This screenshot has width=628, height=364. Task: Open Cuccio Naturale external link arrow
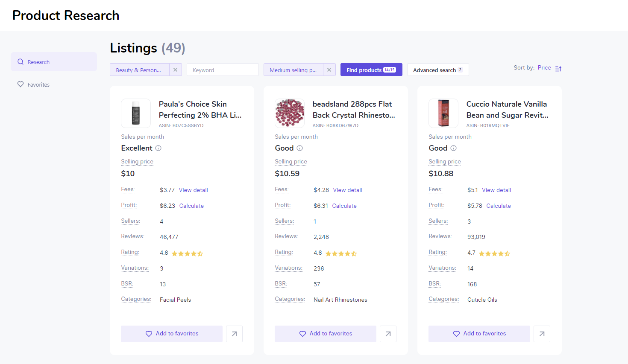click(542, 334)
